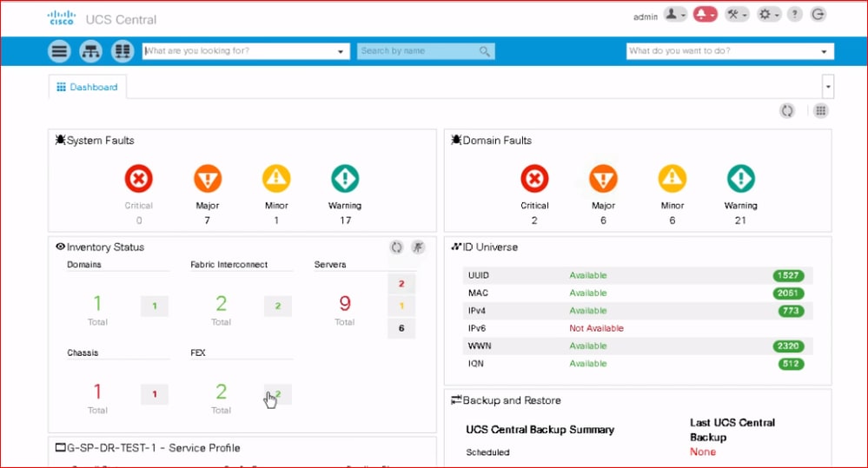
Task: Open the hamburger browse menu icon
Action: [59, 51]
